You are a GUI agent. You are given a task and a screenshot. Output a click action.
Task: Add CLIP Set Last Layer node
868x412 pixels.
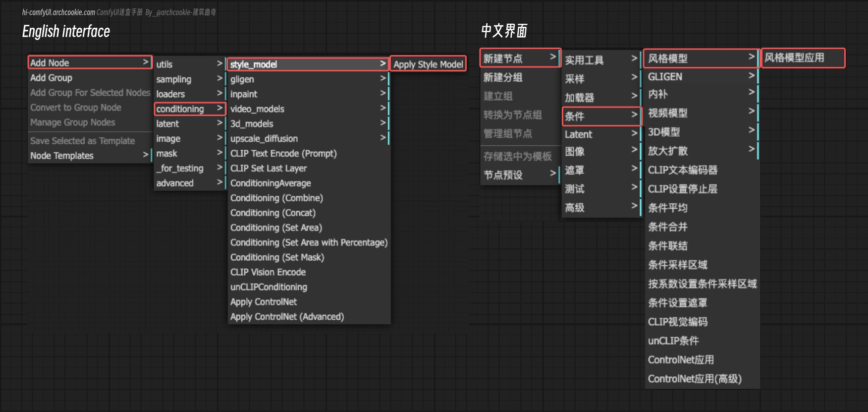click(x=308, y=168)
